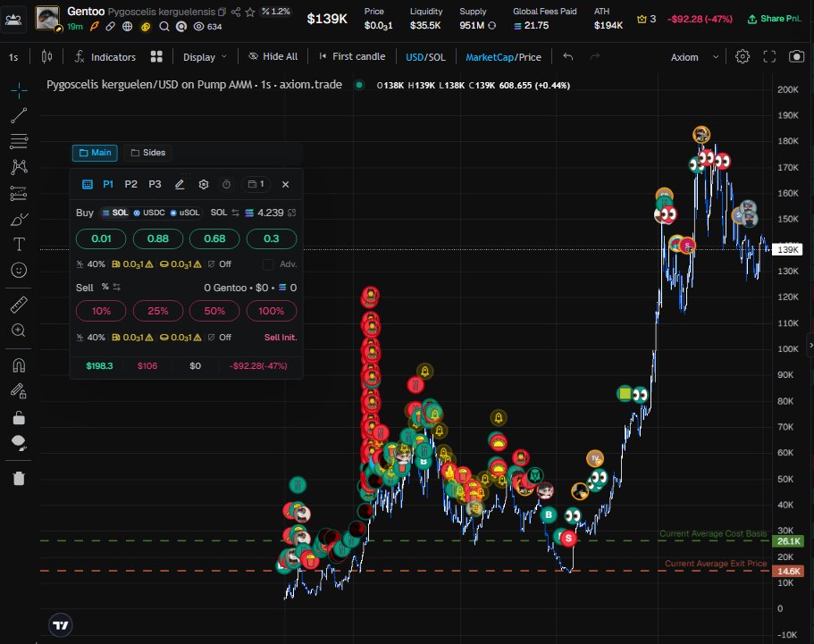Toggle MarketCap/Price display
The height and width of the screenshot is (644, 814).
click(503, 57)
